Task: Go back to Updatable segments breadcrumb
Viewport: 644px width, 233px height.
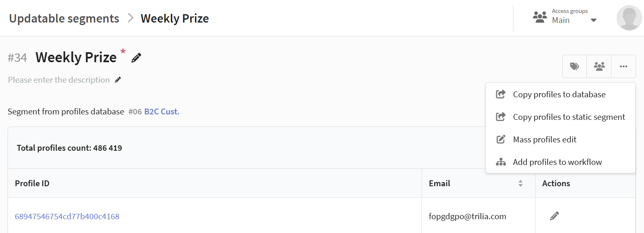Action: coord(64,18)
